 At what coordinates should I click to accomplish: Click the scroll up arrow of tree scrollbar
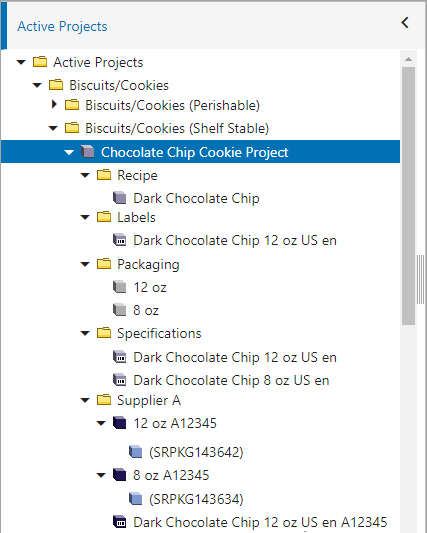click(x=408, y=59)
